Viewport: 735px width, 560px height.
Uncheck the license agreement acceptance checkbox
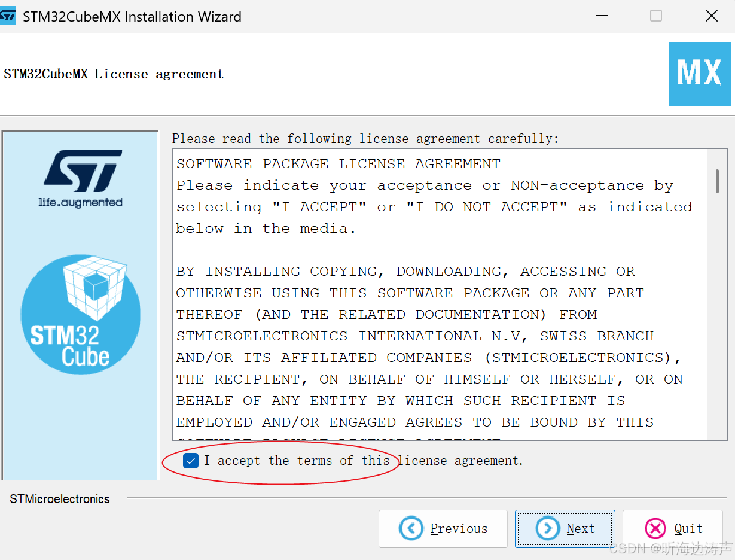[x=191, y=461]
